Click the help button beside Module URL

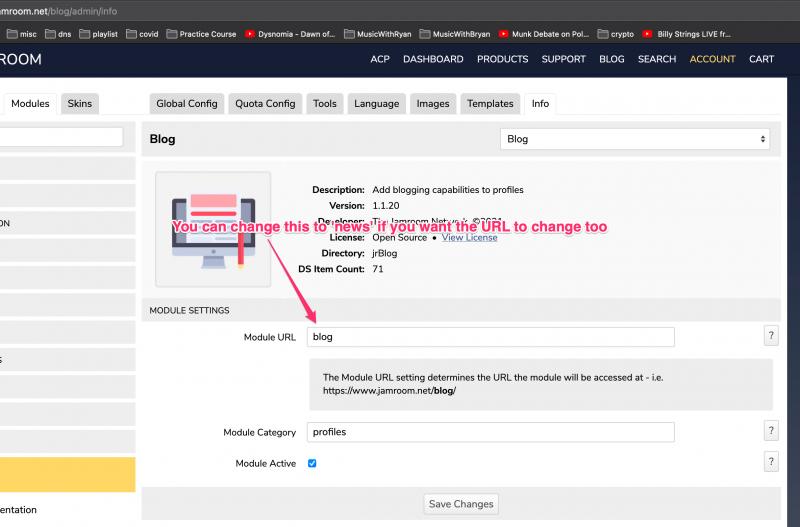[x=771, y=336]
